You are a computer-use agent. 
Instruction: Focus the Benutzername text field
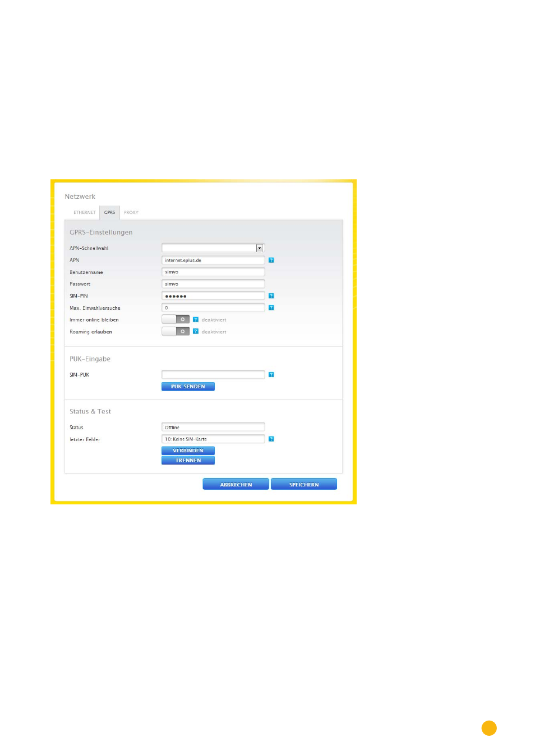pyautogui.click(x=213, y=272)
